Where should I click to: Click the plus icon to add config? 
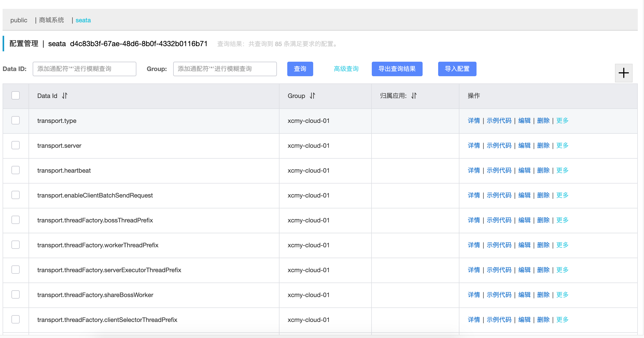pos(624,73)
